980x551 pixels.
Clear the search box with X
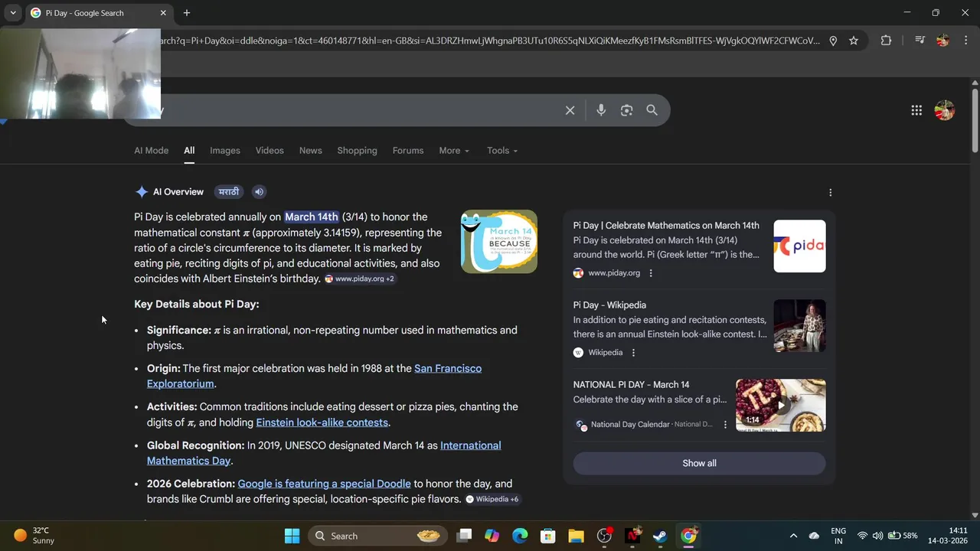(570, 110)
